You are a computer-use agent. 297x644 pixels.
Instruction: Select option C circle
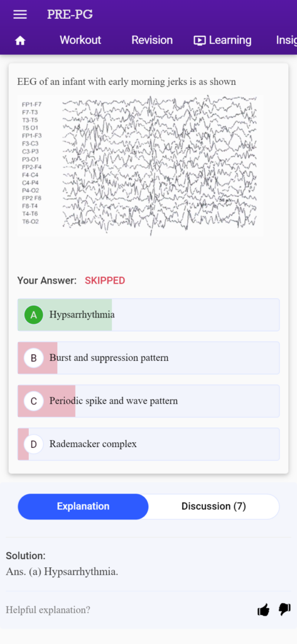(x=34, y=401)
